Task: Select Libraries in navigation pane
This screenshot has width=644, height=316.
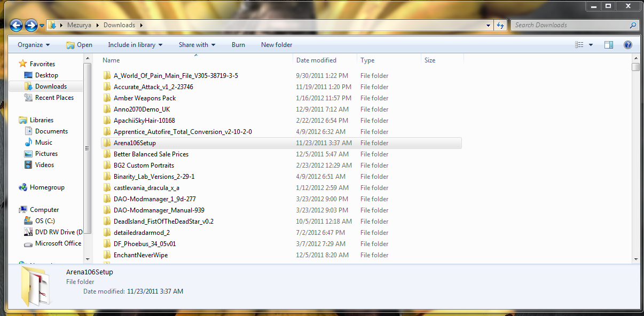Action: pos(41,120)
